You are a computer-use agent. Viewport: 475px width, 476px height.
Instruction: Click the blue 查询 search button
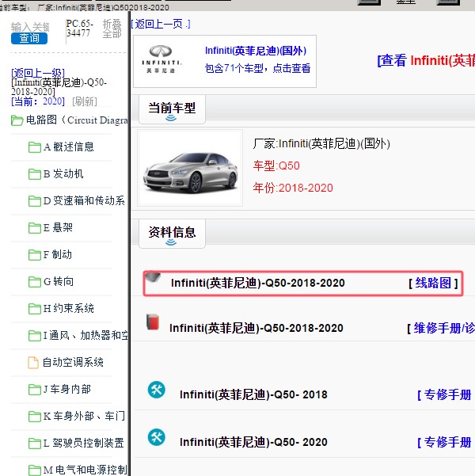point(29,38)
